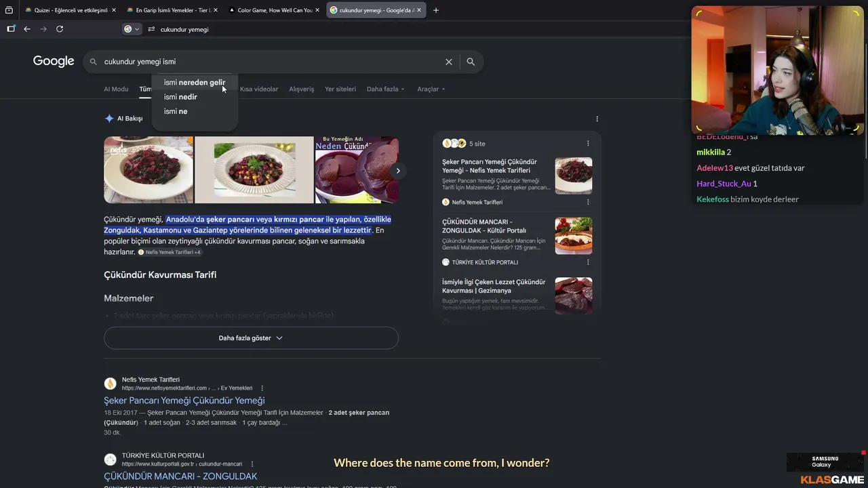This screenshot has height=488, width=868.
Task: Close the En Garip İsimli Yemekler tab
Action: tap(216, 10)
